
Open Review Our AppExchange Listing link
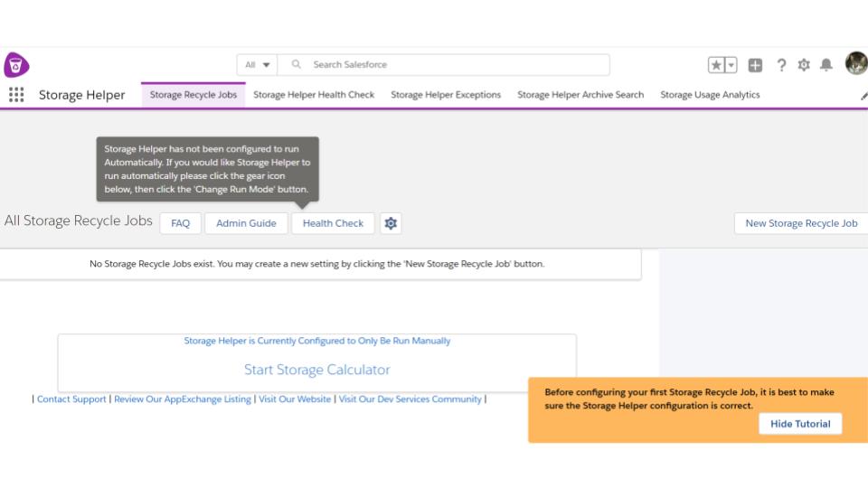tap(183, 399)
